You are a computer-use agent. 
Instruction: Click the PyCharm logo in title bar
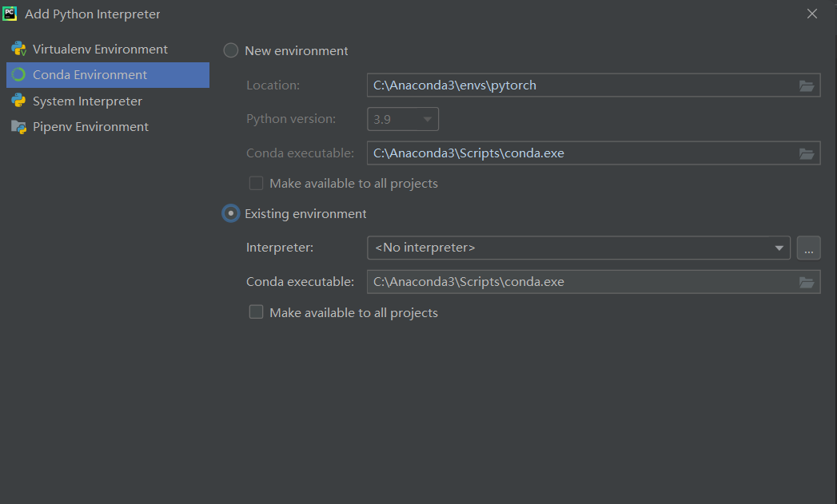coord(10,13)
